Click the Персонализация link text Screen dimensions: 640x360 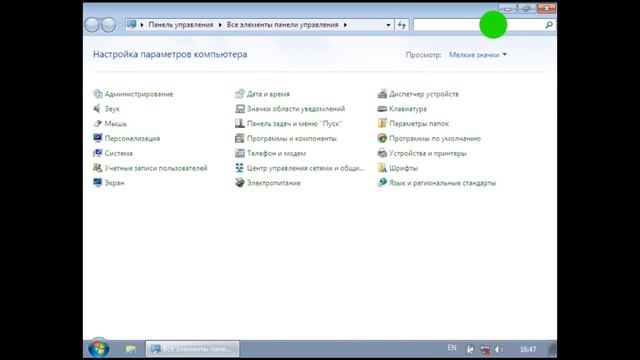pos(132,138)
